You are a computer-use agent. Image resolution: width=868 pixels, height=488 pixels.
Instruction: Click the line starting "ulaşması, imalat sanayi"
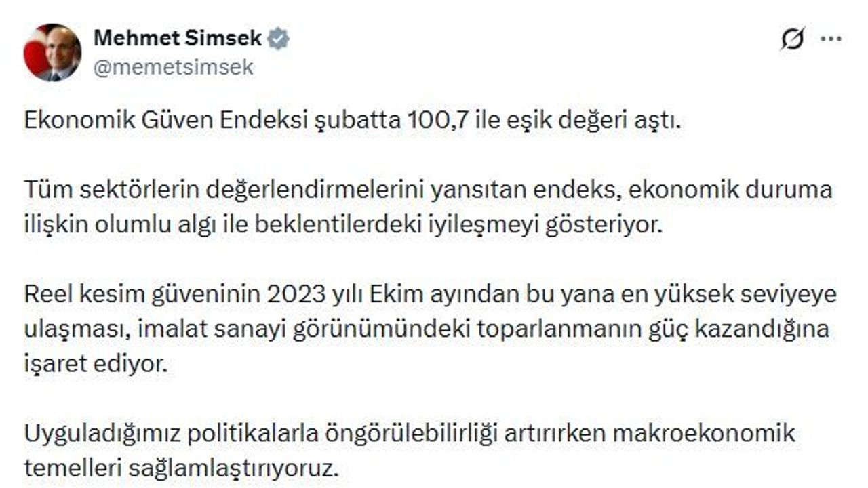point(427,329)
